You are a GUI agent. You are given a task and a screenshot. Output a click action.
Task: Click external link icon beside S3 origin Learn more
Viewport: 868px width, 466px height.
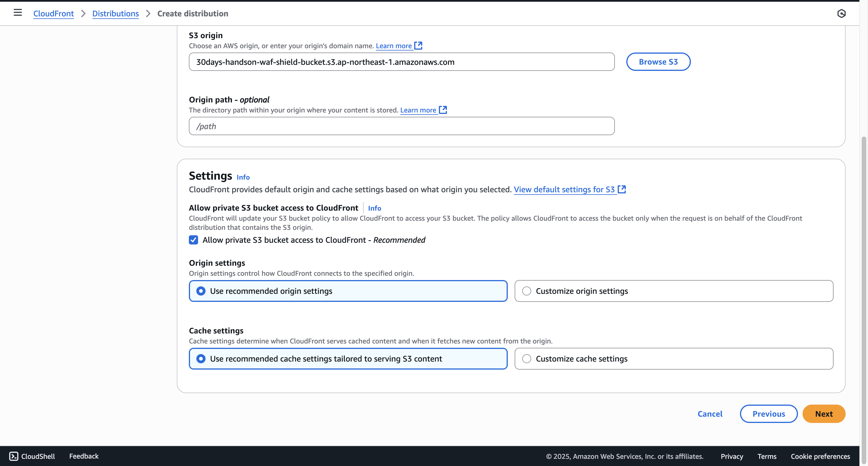pyautogui.click(x=418, y=46)
